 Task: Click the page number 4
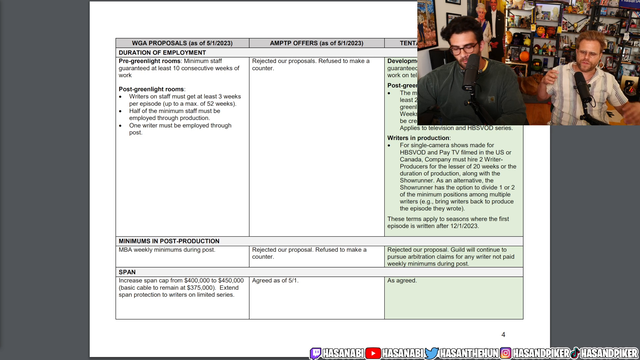coord(503,335)
